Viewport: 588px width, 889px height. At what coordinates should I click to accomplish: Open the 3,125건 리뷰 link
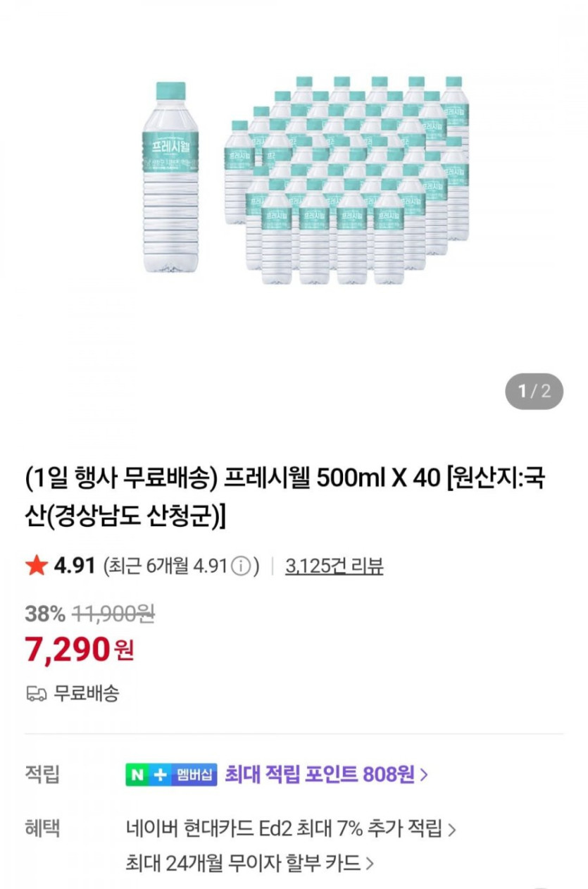point(334,566)
